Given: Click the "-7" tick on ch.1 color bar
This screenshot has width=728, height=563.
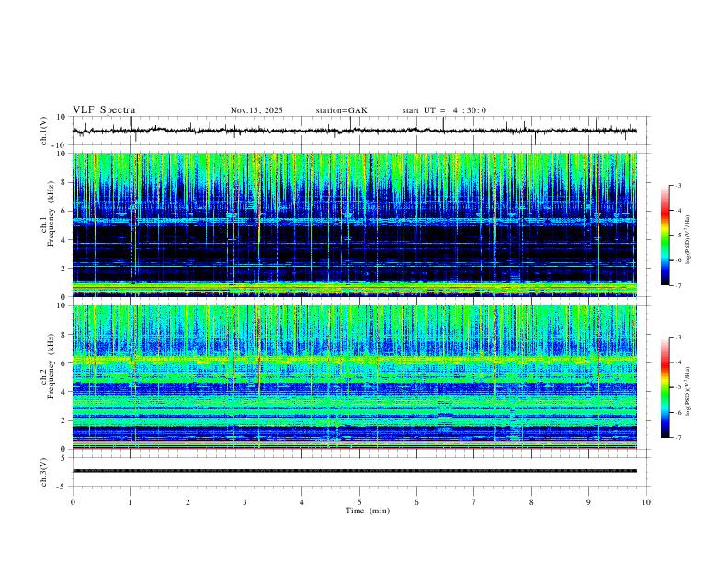Looking at the screenshot, I should coord(677,285).
